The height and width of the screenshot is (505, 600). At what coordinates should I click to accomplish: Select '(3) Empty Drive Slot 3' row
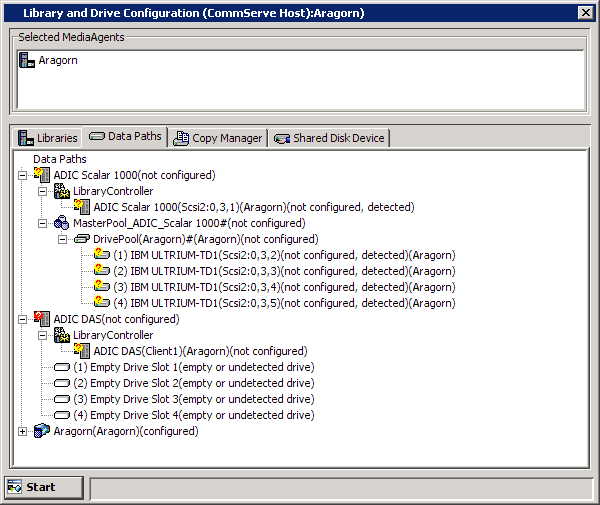point(194,399)
